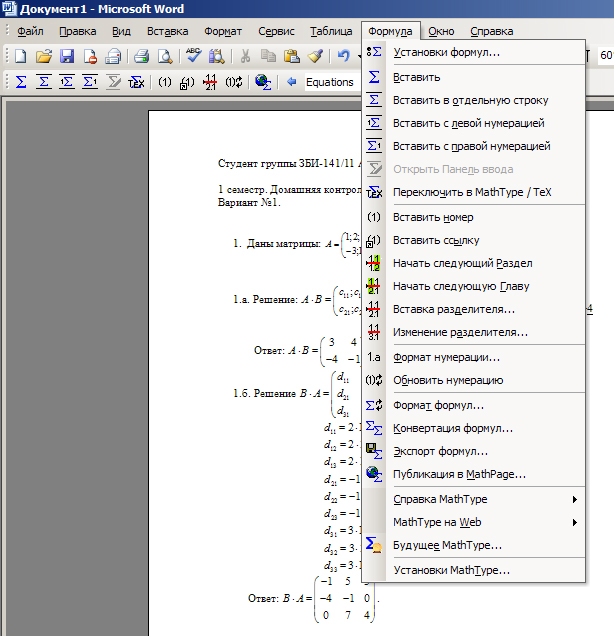
Task: Open the Equations style box
Action: [332, 82]
